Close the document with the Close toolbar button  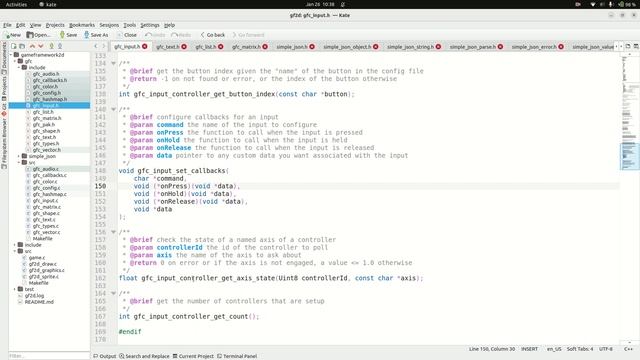[x=127, y=35]
